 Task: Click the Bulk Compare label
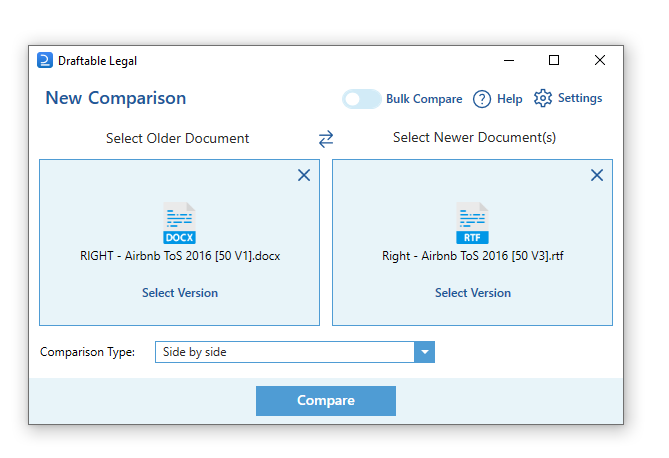tap(424, 99)
